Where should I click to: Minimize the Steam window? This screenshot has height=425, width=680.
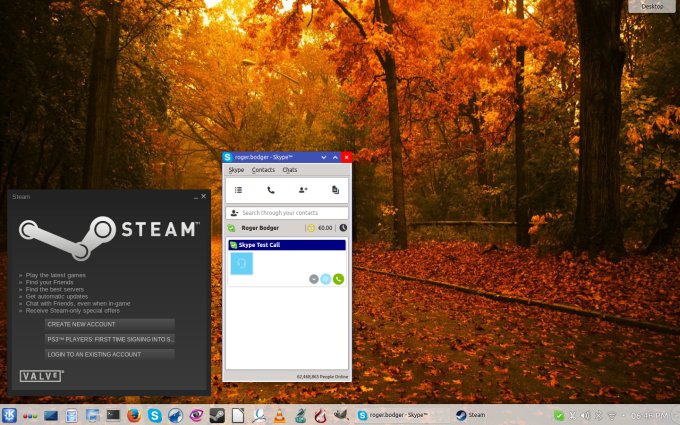pos(196,197)
